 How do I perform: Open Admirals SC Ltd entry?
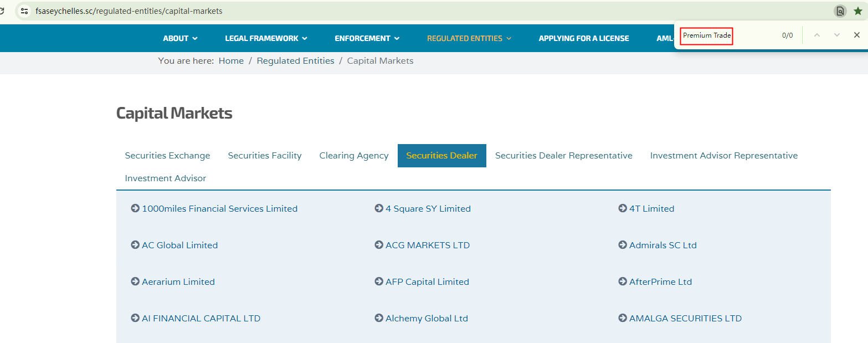point(662,245)
